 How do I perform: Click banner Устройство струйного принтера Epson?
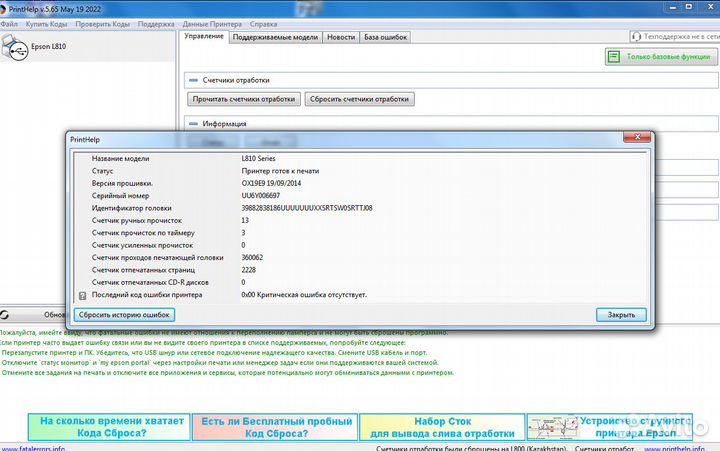click(x=610, y=427)
